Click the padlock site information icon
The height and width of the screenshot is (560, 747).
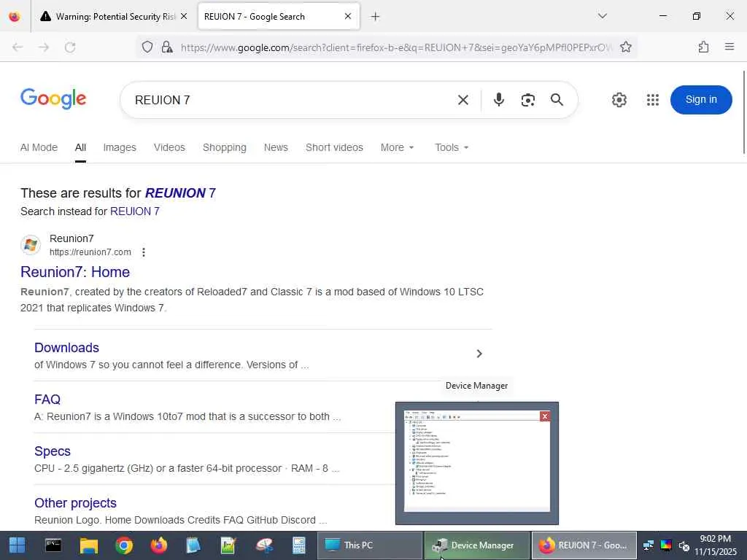click(x=167, y=47)
